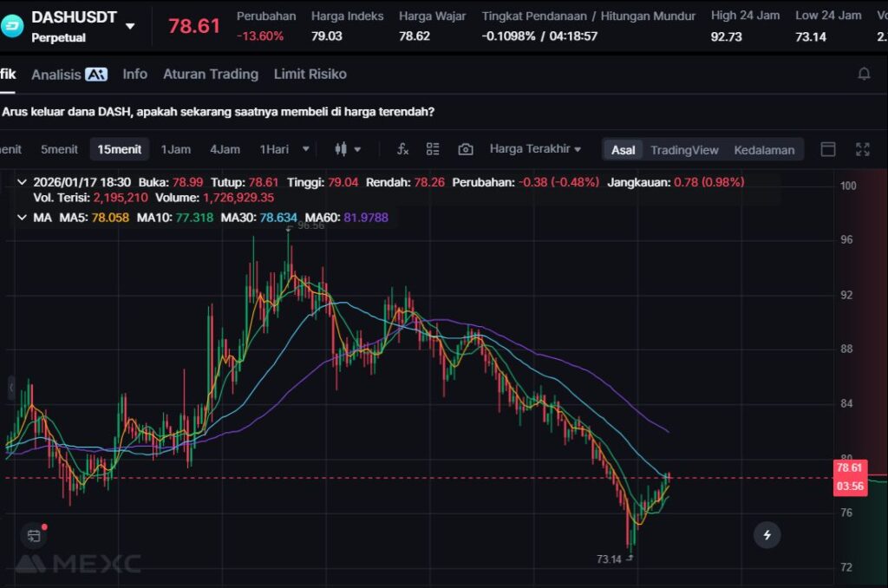Click the 78.61 current price axis label
The image size is (888, 588).
coord(849,468)
